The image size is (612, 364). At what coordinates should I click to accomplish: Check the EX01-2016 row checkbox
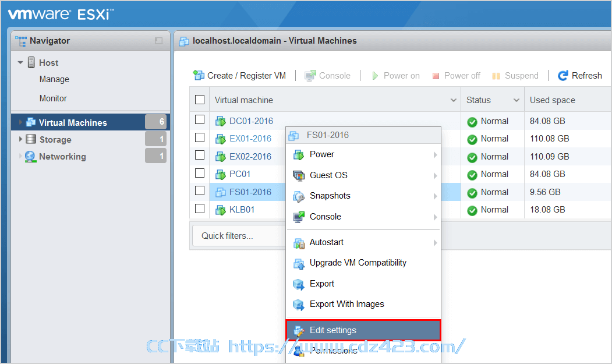click(x=200, y=137)
